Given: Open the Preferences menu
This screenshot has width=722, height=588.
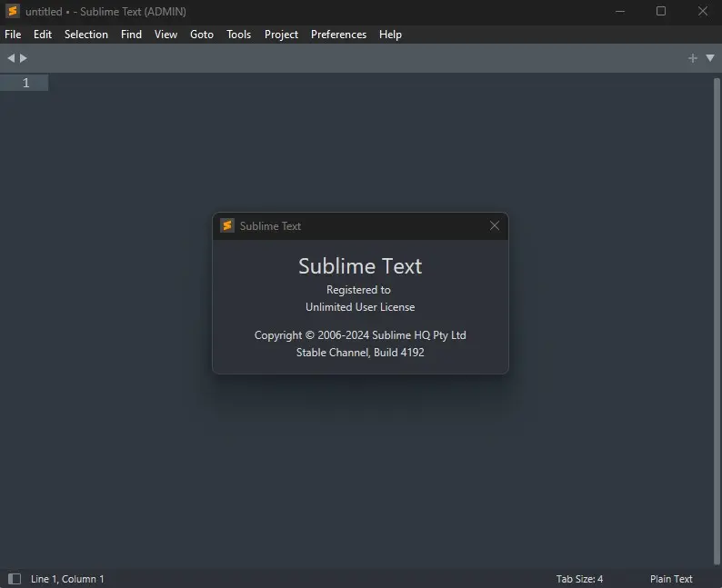Looking at the screenshot, I should tap(338, 35).
